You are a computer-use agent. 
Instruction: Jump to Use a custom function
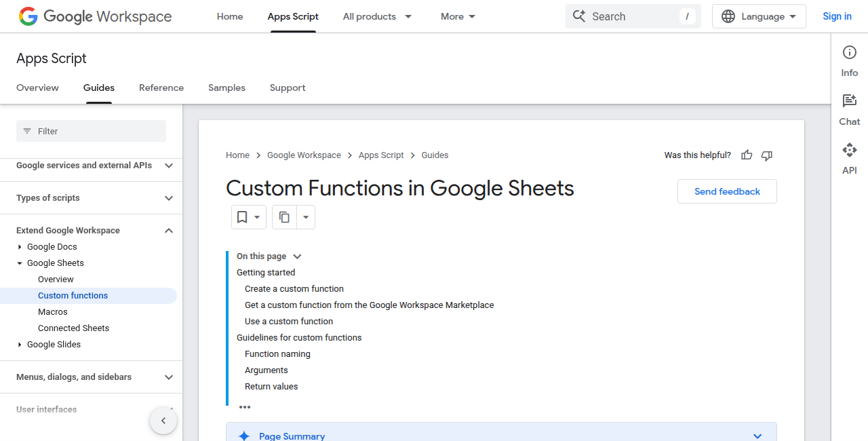click(289, 322)
